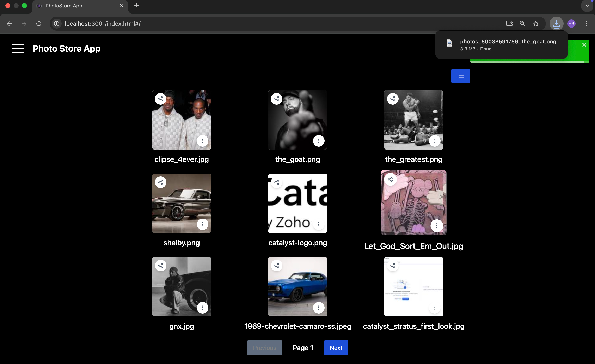Open the hamburger navigation menu
This screenshot has width=595, height=364.
pos(18,49)
